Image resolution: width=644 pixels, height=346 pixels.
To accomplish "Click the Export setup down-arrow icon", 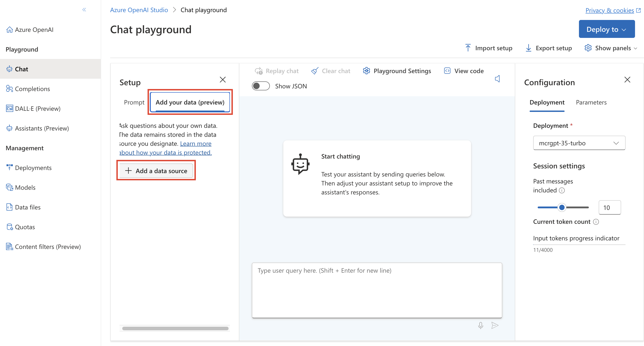I will coord(528,48).
